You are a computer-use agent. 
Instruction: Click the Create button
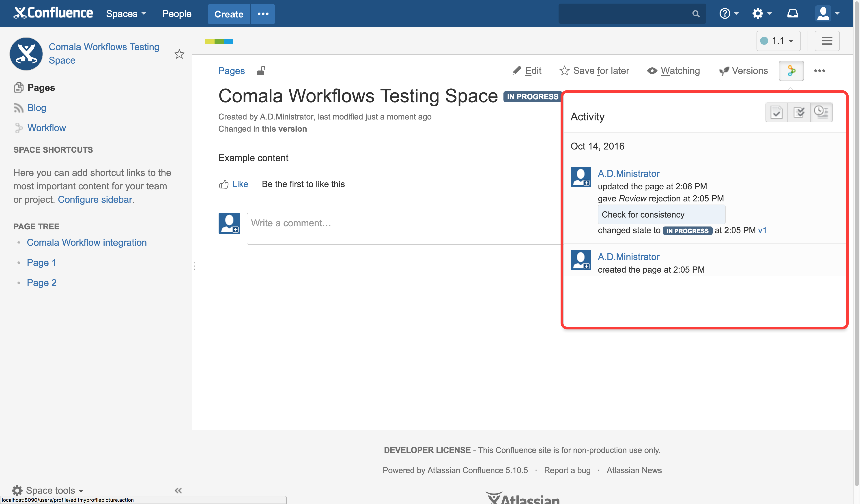[229, 14]
